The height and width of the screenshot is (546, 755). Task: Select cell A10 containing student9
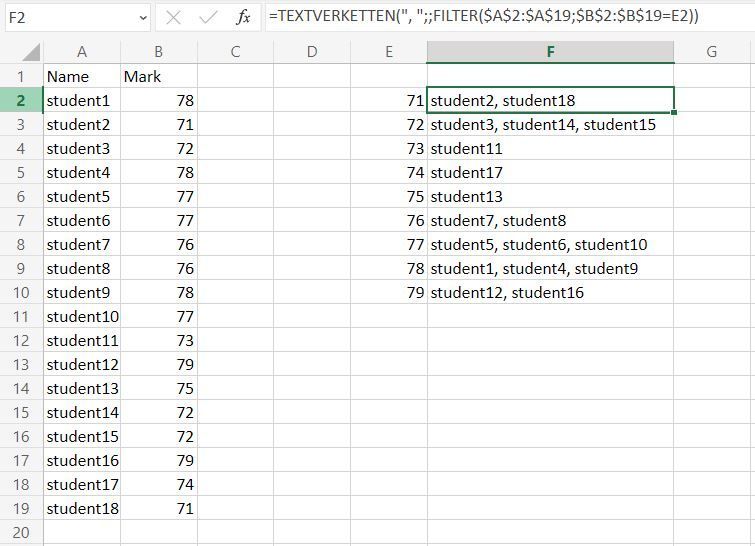click(x=82, y=292)
